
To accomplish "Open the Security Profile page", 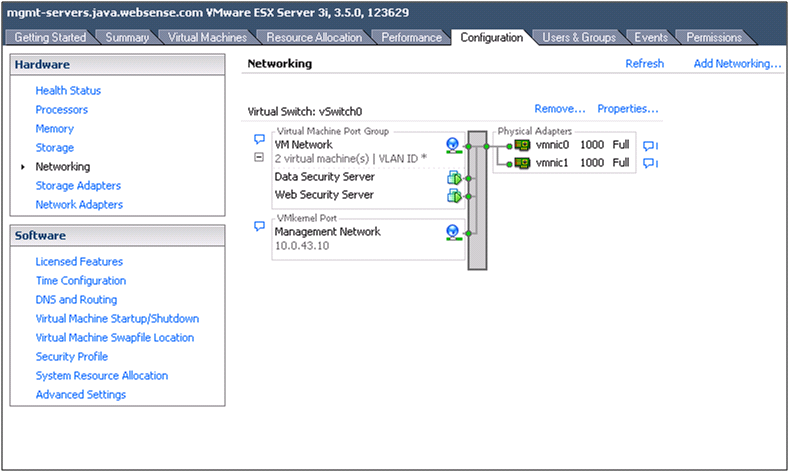I will (x=71, y=357).
